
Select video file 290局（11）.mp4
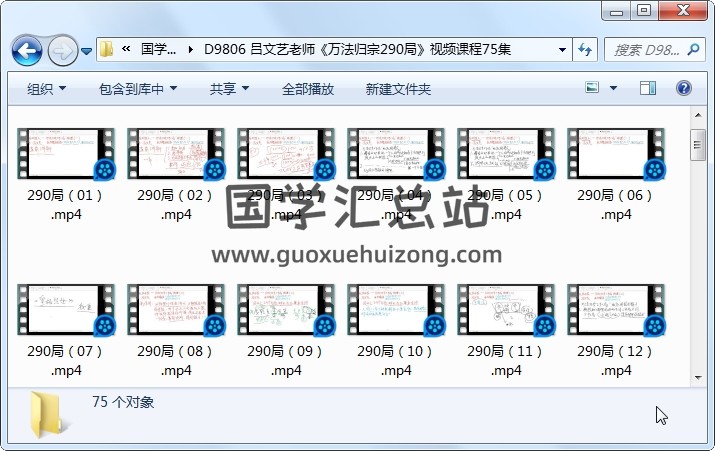[506, 331]
